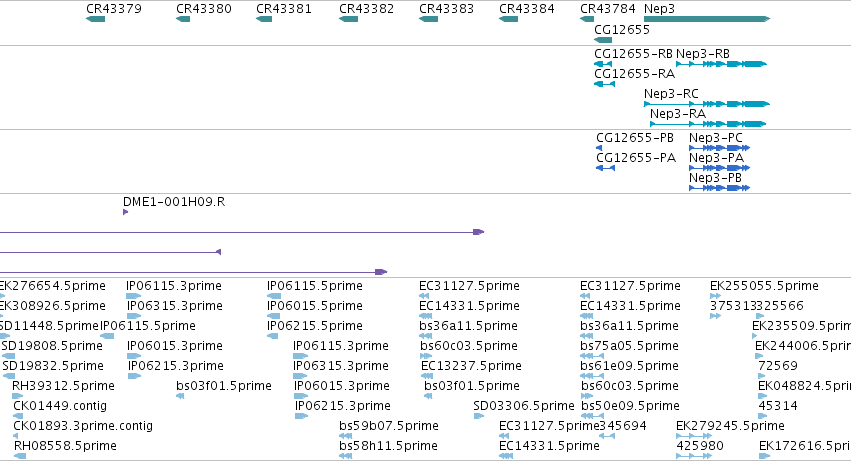The image size is (851, 461).
Task: Select the bs03f01.5prime EST under IP06215.3prime
Action: [x=180, y=396]
